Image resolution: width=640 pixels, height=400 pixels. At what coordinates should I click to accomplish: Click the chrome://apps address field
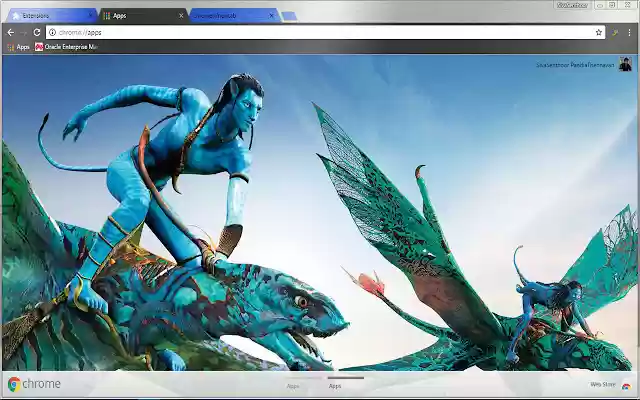pos(324,32)
